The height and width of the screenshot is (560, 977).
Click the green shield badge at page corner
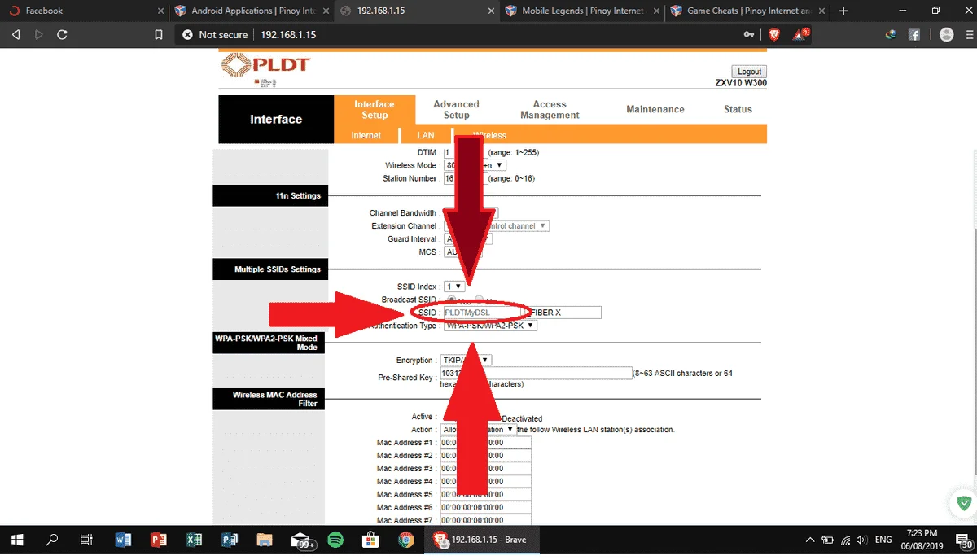[963, 502]
